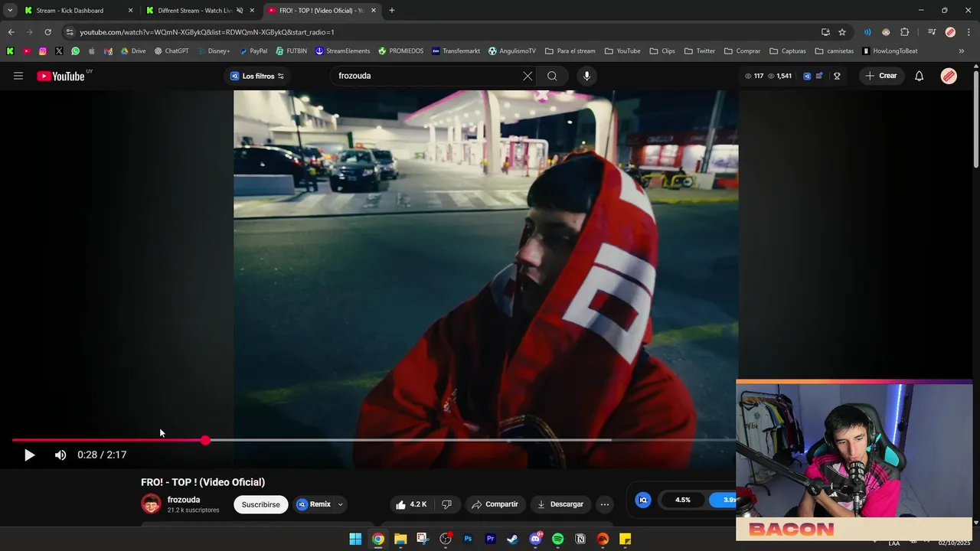
Task: Go back in browser history
Action: coord(11,32)
